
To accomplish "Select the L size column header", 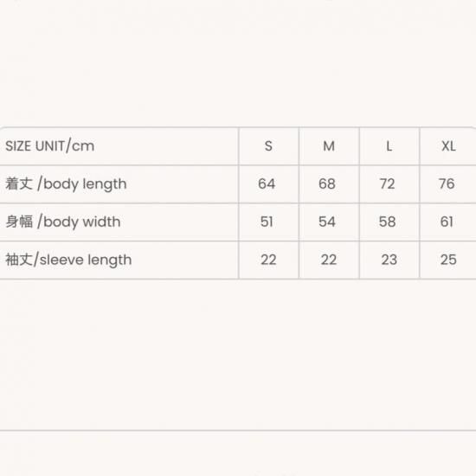I will (x=389, y=146).
